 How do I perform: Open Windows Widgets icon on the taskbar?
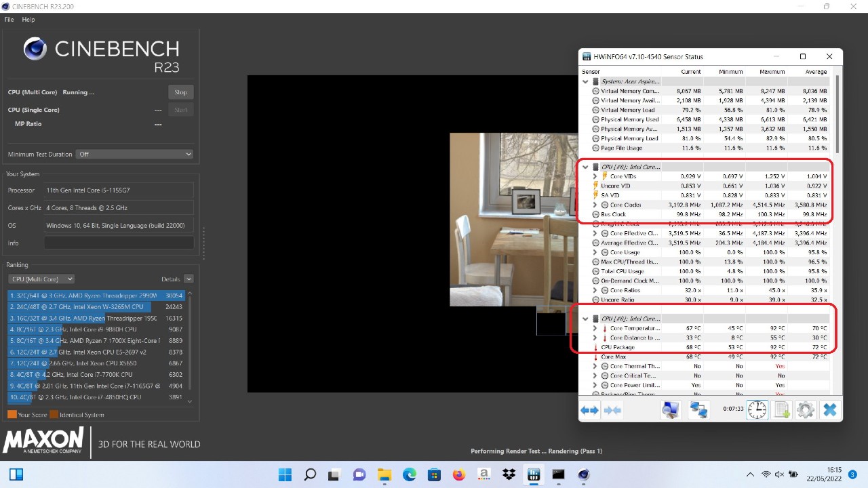16,474
